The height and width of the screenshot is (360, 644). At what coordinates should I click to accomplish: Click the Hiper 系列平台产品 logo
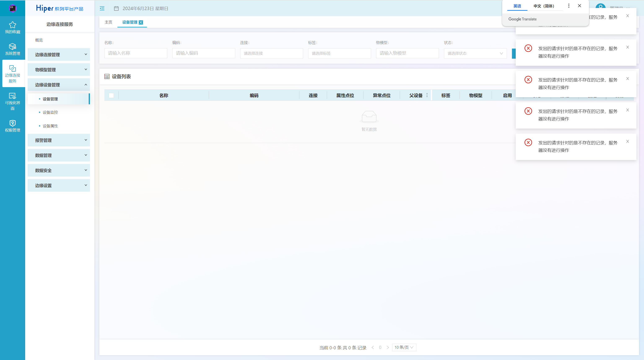[60, 8]
